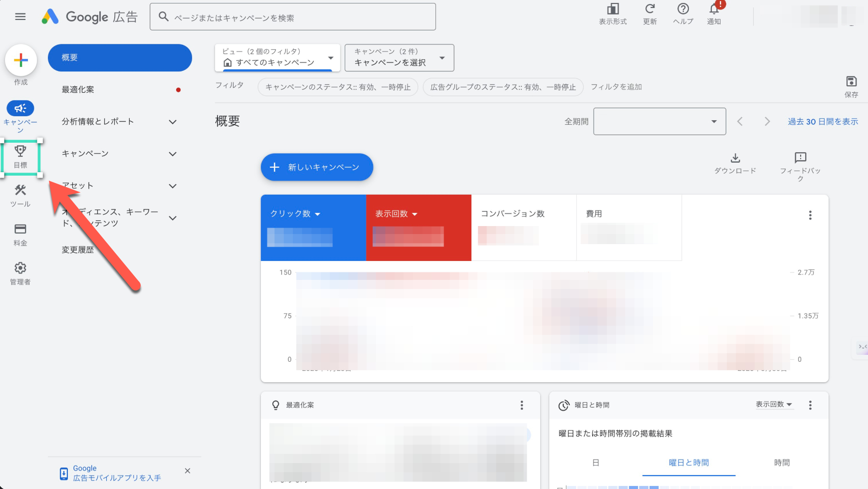Click the 新しいキャンペーン button

pyautogui.click(x=317, y=167)
